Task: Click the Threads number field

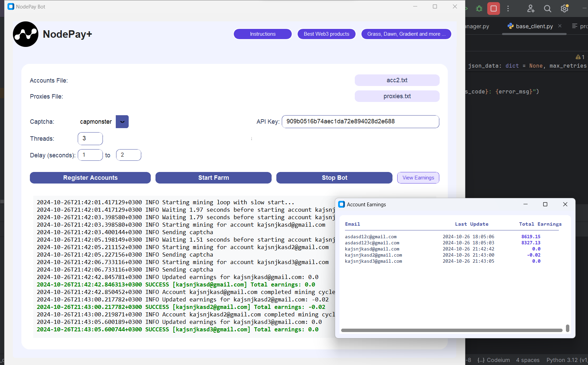Action: tap(90, 139)
